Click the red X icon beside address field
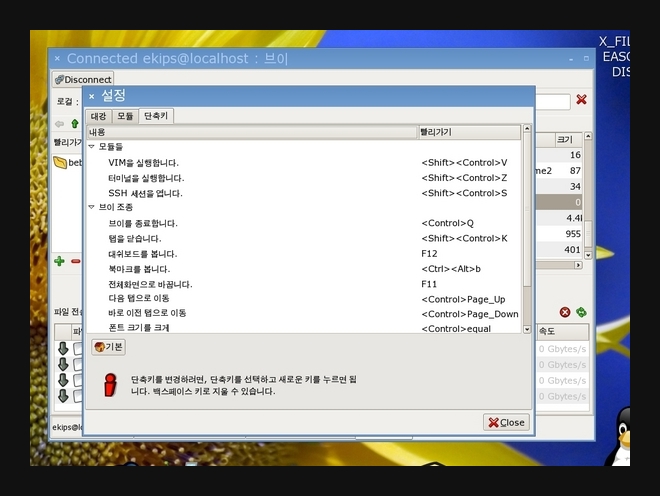 click(x=581, y=99)
